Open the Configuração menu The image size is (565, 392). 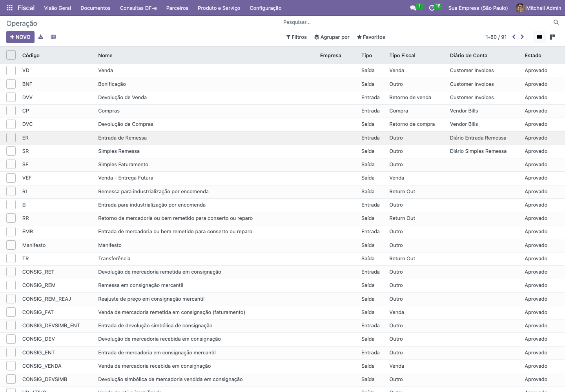pyautogui.click(x=266, y=8)
